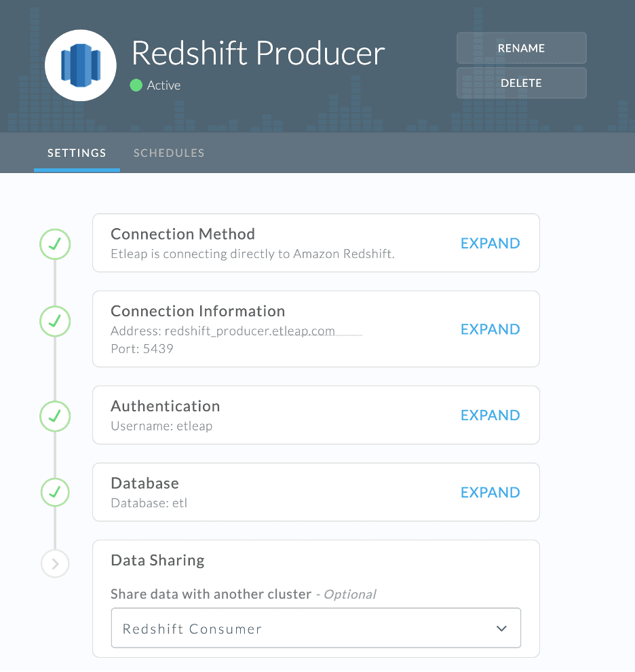Expand the Connection Information section
The width and height of the screenshot is (635, 672).
pyautogui.click(x=490, y=329)
